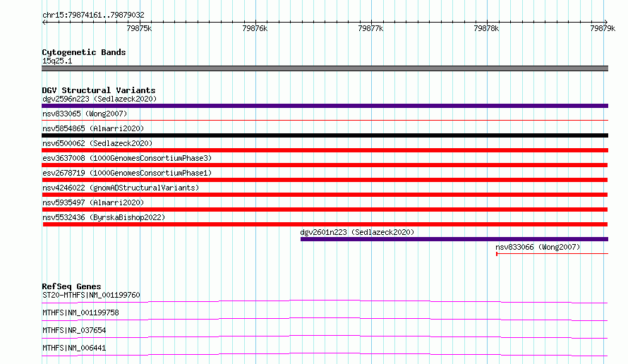628x364 pixels.
Task: Click the red esv3637008 variant bar
Action: tap(325, 165)
